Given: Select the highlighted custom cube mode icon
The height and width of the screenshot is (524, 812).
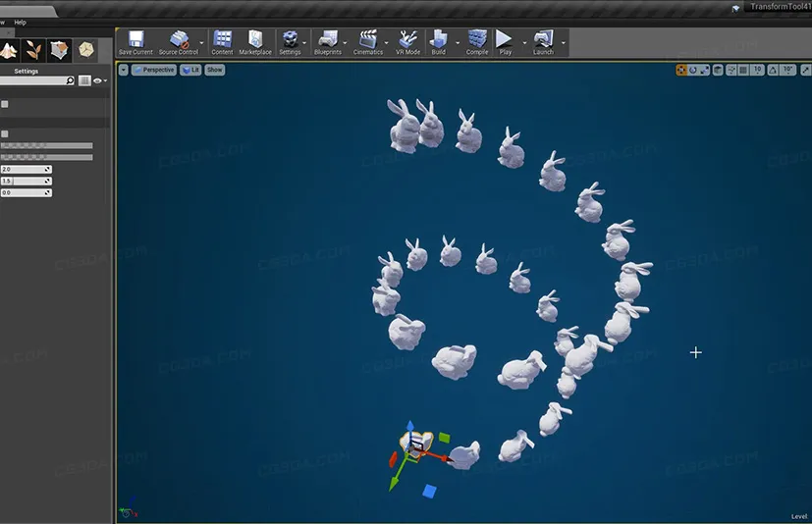Looking at the screenshot, I should [x=86, y=50].
